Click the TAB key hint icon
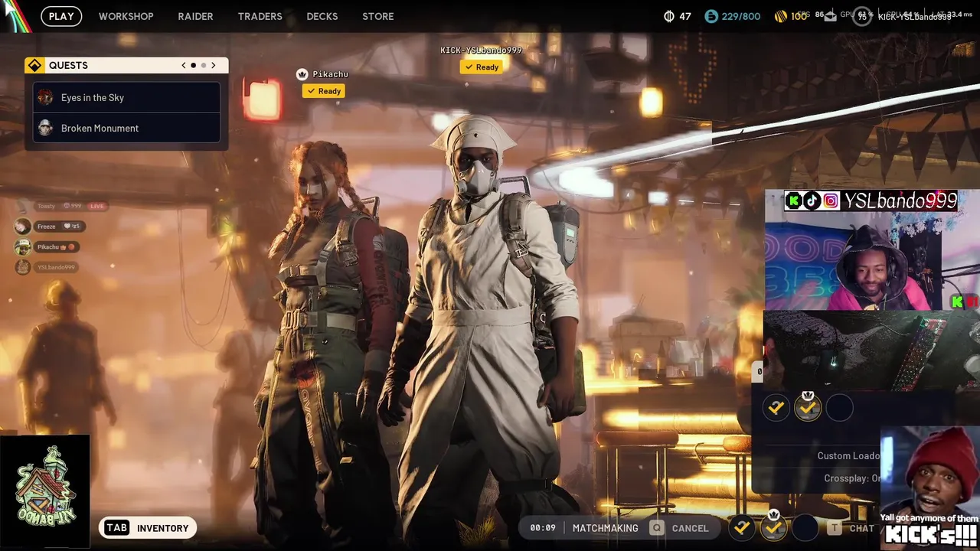980x551 pixels. [116, 528]
